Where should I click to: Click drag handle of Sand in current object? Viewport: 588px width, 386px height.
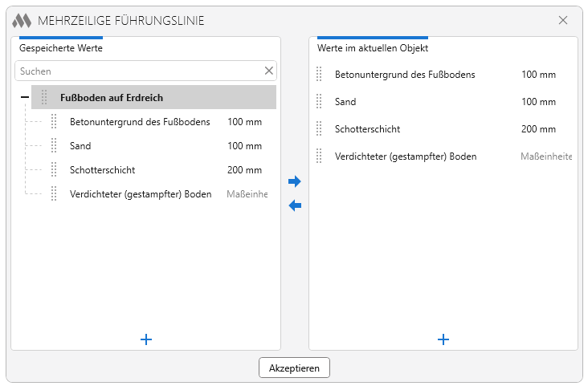[319, 102]
